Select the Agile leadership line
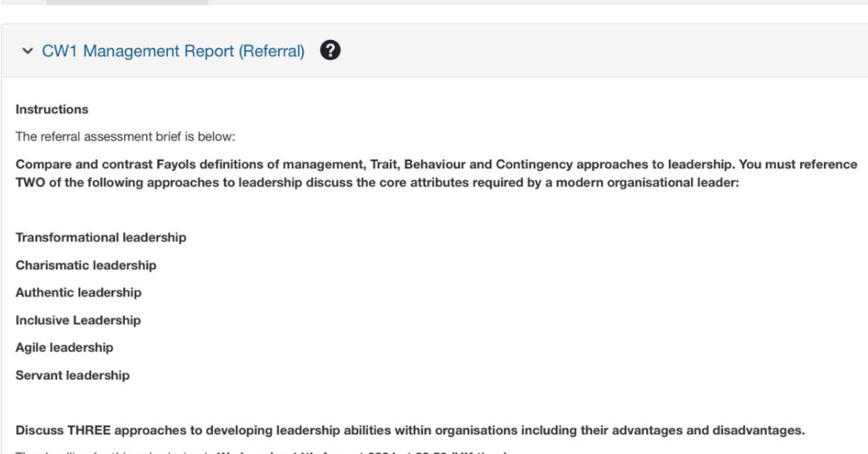Screen dimensions: 868x454 tap(64, 348)
